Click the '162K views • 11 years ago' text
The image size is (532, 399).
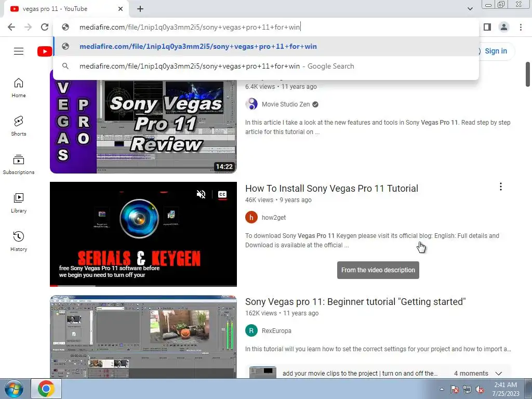point(282,313)
